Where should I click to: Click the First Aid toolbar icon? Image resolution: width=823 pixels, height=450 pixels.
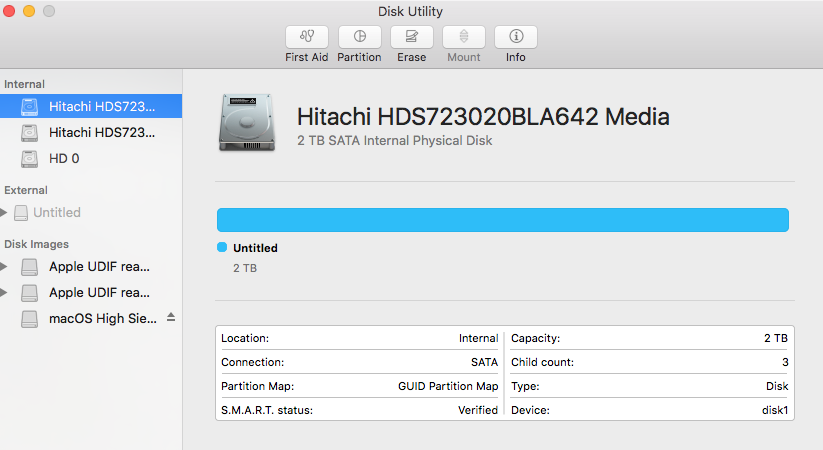[306, 37]
